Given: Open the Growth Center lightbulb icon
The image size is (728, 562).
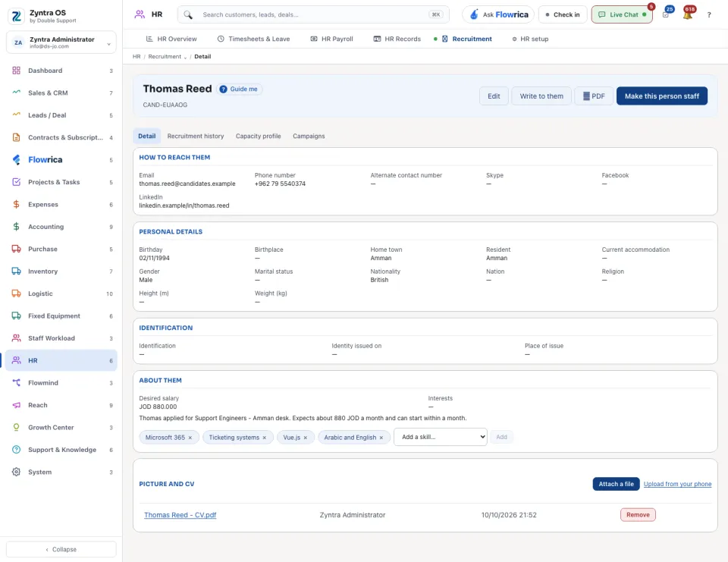Looking at the screenshot, I should (16, 427).
